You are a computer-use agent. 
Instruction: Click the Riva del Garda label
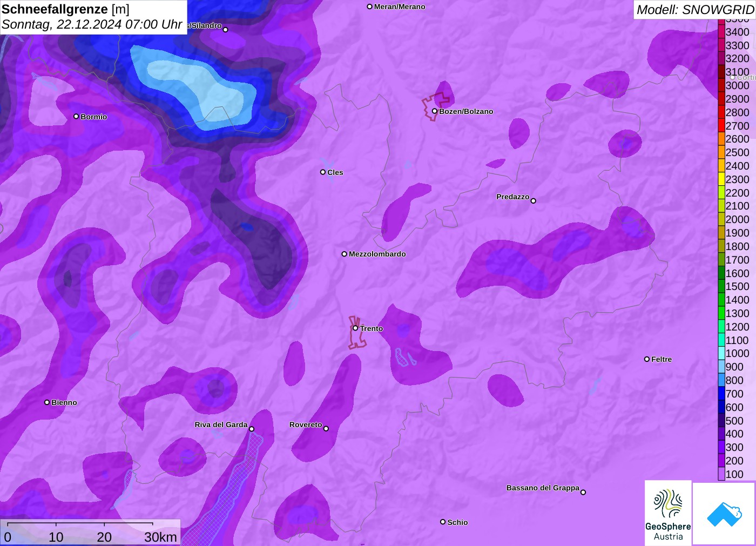(x=221, y=424)
